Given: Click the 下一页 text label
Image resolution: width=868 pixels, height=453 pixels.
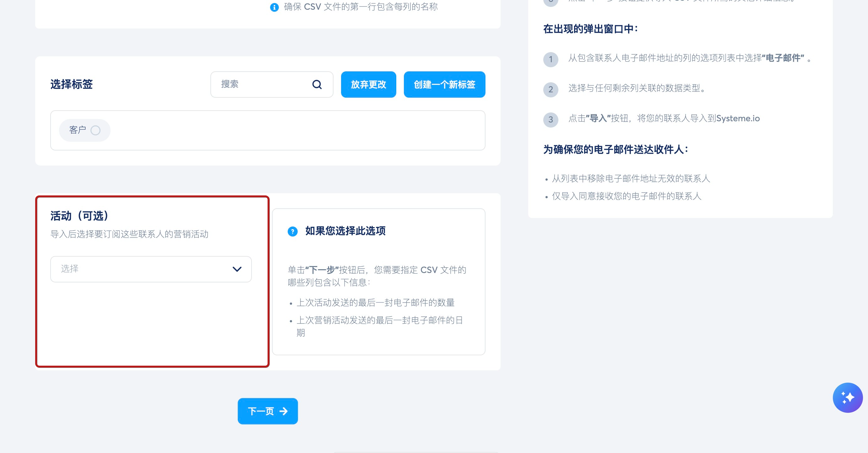Looking at the screenshot, I should [261, 411].
